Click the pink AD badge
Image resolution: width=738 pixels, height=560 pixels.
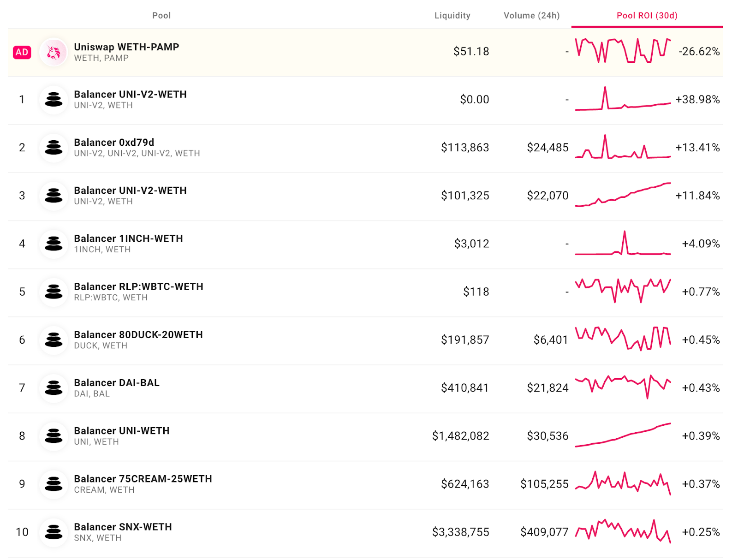coord(22,52)
